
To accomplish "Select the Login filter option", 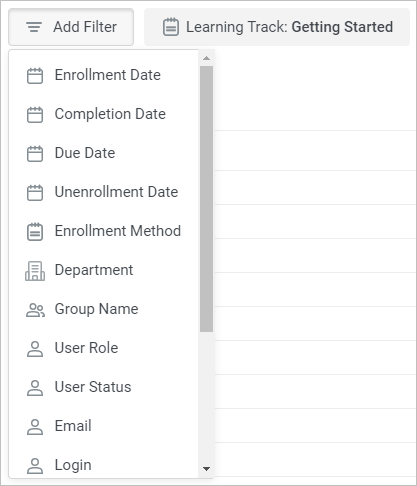I will click(x=103, y=465).
